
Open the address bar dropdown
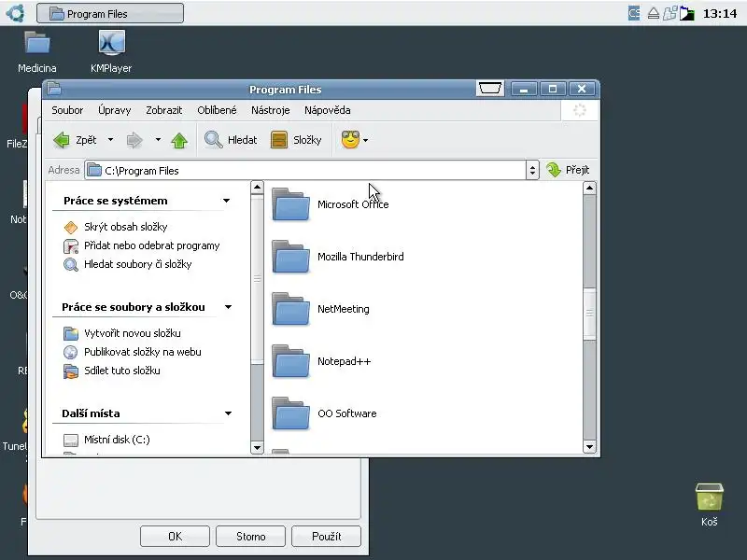[532, 170]
